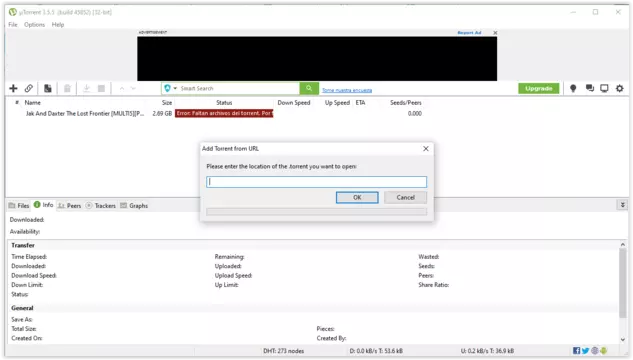This screenshot has height=360, width=633.
Task: Switch to the Peers tab
Action: pyautogui.click(x=69, y=206)
